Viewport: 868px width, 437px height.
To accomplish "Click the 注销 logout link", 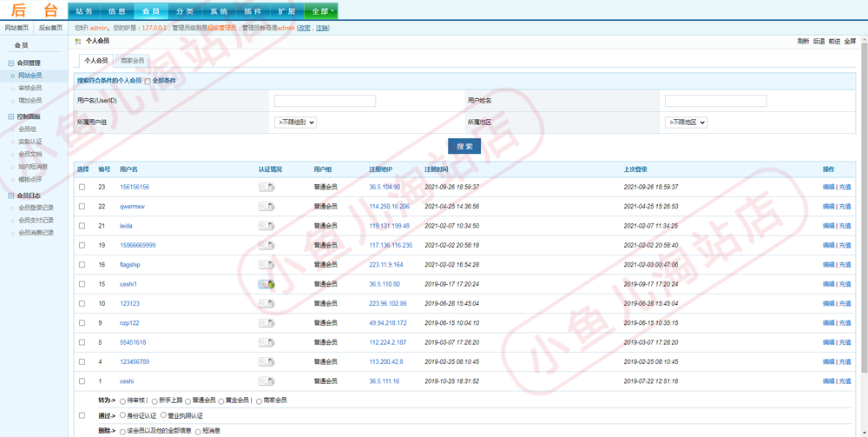I will coord(322,28).
